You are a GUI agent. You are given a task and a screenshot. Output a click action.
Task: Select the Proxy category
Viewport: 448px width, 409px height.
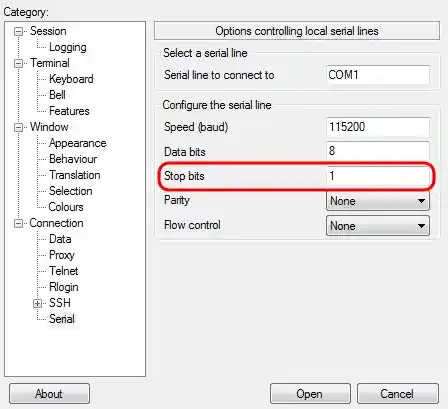(62, 255)
